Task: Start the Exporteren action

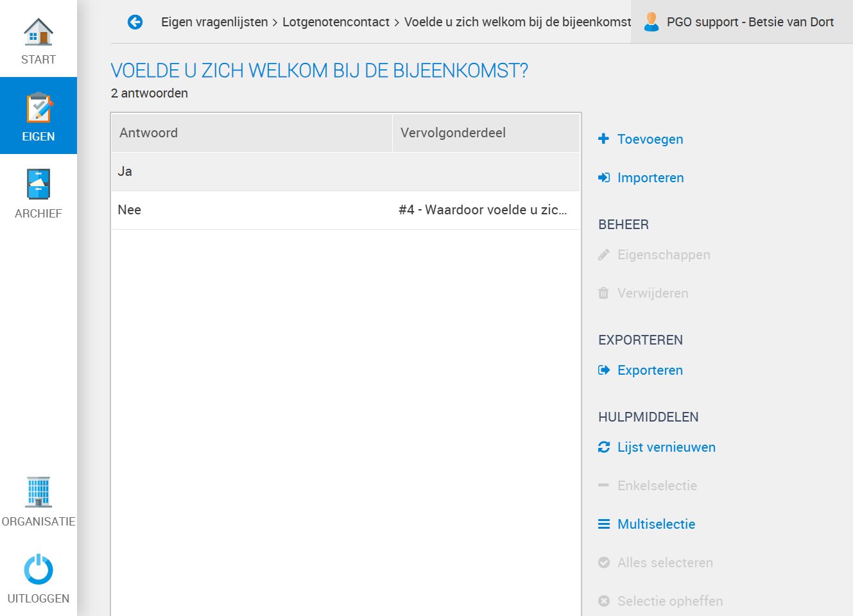Action: (x=650, y=370)
